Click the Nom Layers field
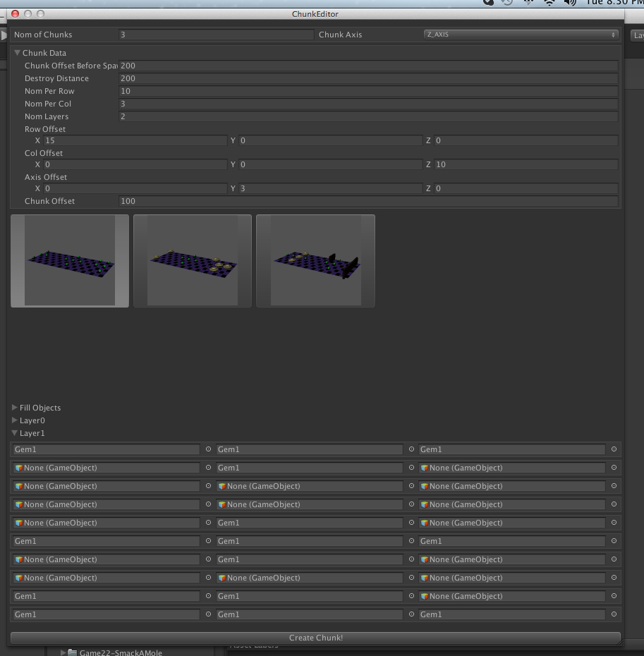The height and width of the screenshot is (656, 644). pyautogui.click(x=369, y=116)
